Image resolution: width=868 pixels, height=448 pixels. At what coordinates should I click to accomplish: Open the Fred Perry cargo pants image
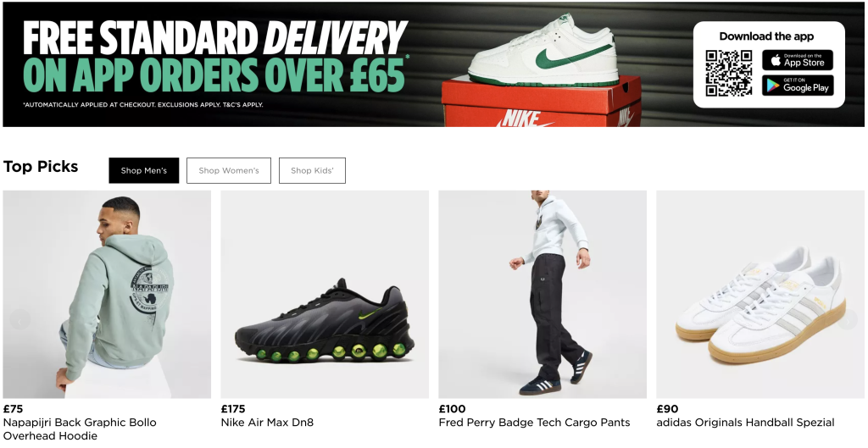pos(542,294)
